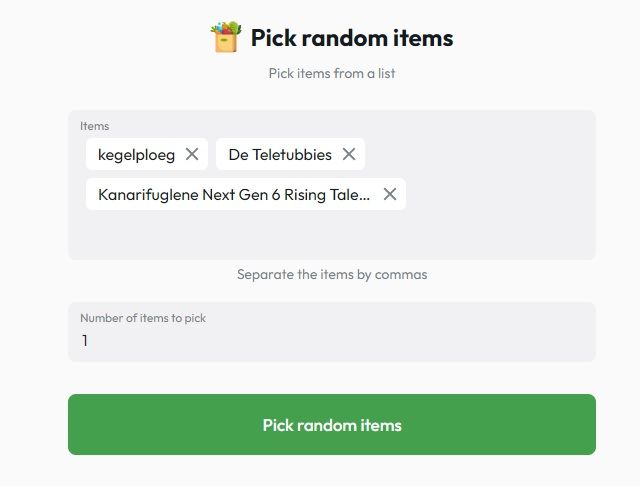Remove the Kanarifuglene Next Gen item via X

pyautogui.click(x=390, y=194)
